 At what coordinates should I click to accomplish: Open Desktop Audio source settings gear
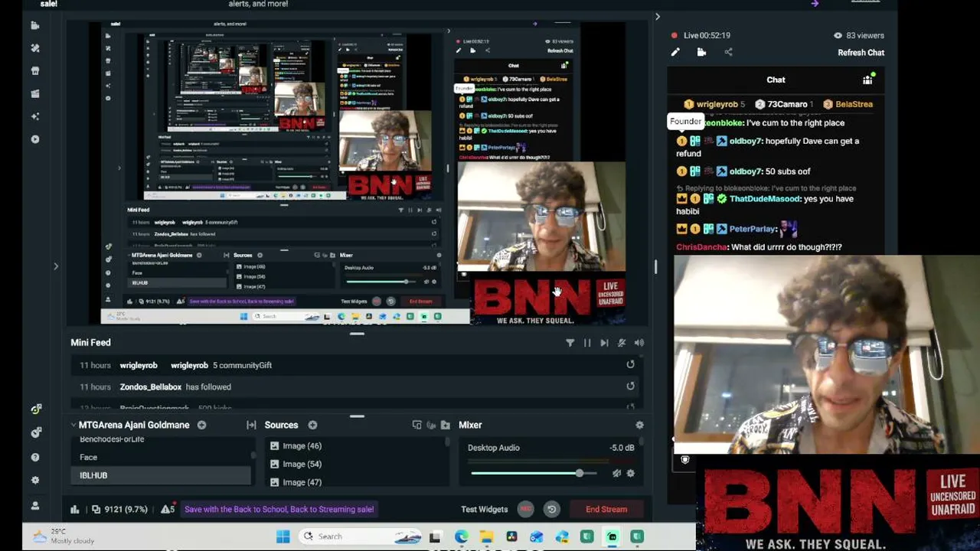point(630,474)
